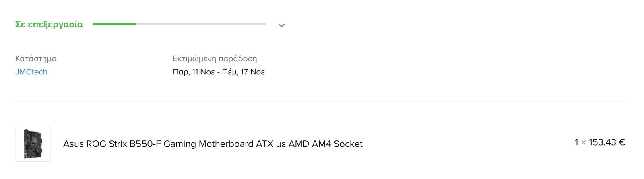Screen dimensions: 644x179
Task: Open the JMCtech store link
Action: pos(31,72)
